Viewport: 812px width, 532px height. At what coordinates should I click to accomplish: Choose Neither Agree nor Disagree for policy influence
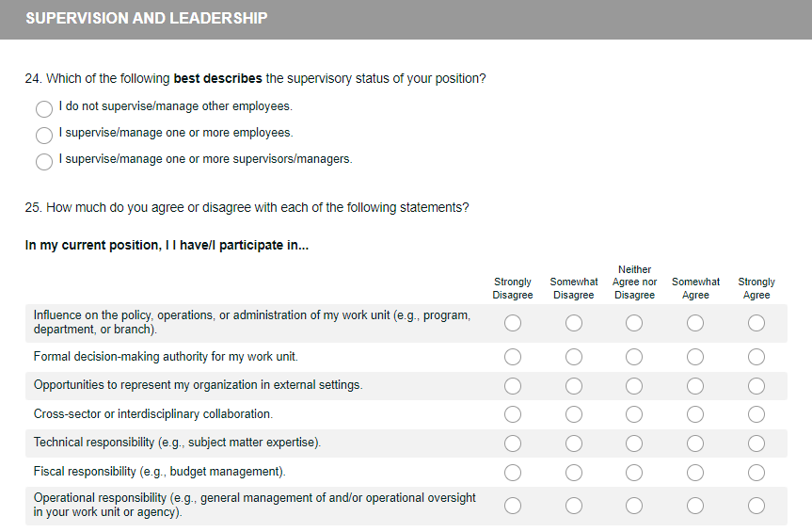[634, 323]
